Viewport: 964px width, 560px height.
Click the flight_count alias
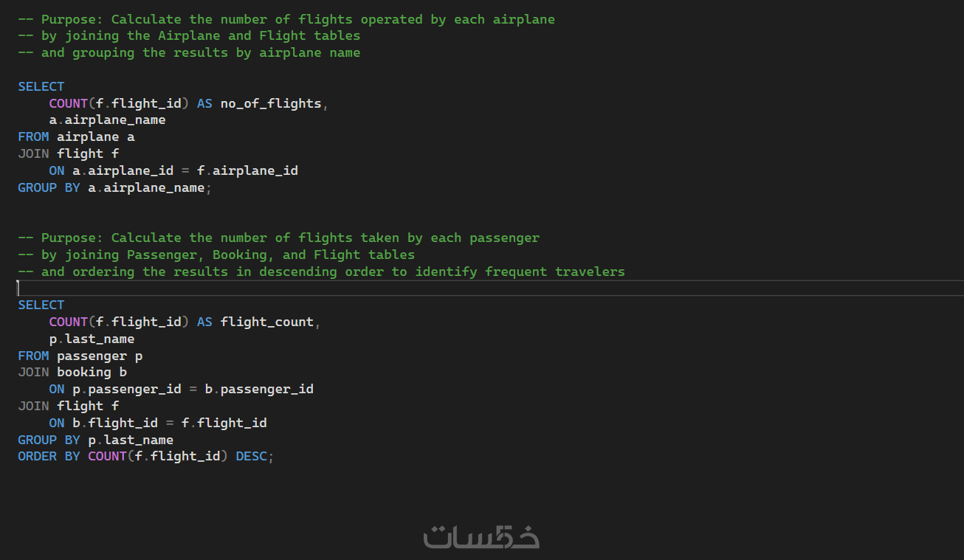point(266,322)
